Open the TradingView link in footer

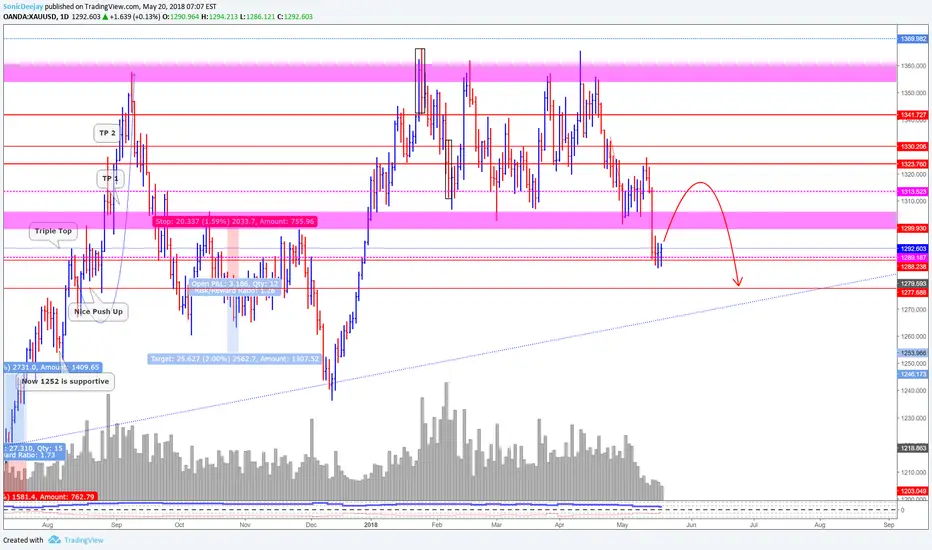tap(84, 540)
